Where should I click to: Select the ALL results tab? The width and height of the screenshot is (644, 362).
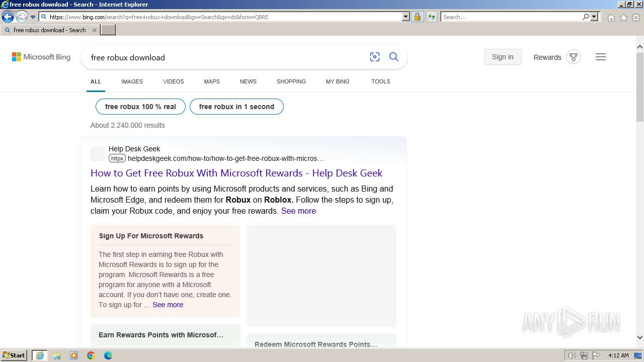pos(96,81)
